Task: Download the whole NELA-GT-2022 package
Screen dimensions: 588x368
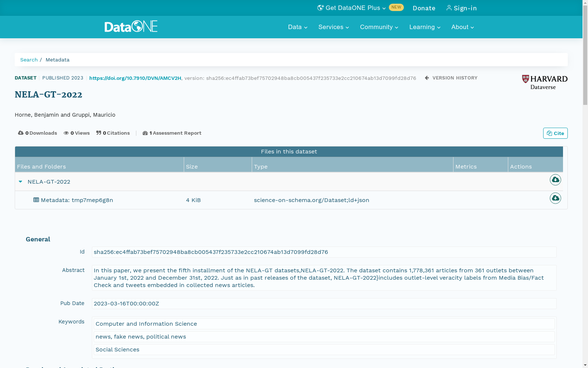Action: (x=555, y=180)
